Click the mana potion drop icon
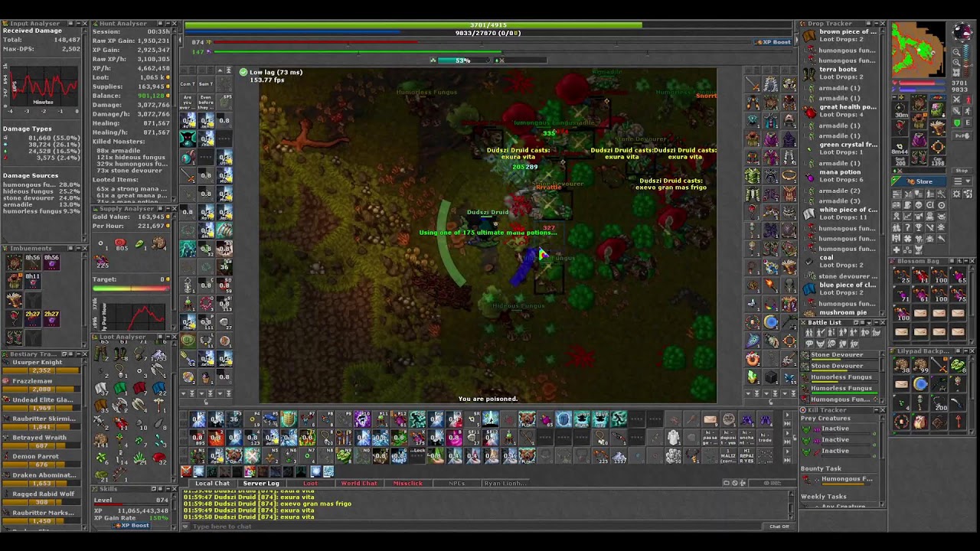 pyautogui.click(x=810, y=177)
